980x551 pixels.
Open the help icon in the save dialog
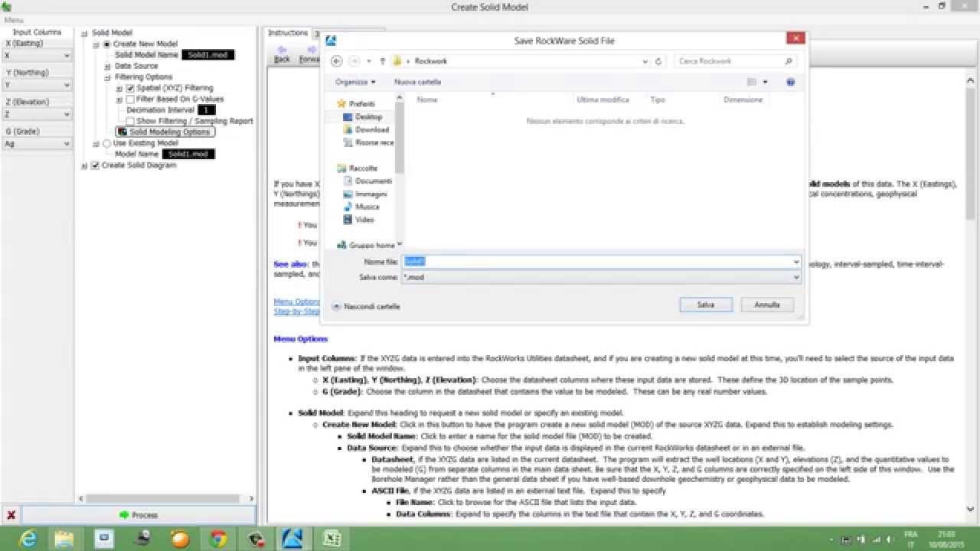[x=790, y=82]
